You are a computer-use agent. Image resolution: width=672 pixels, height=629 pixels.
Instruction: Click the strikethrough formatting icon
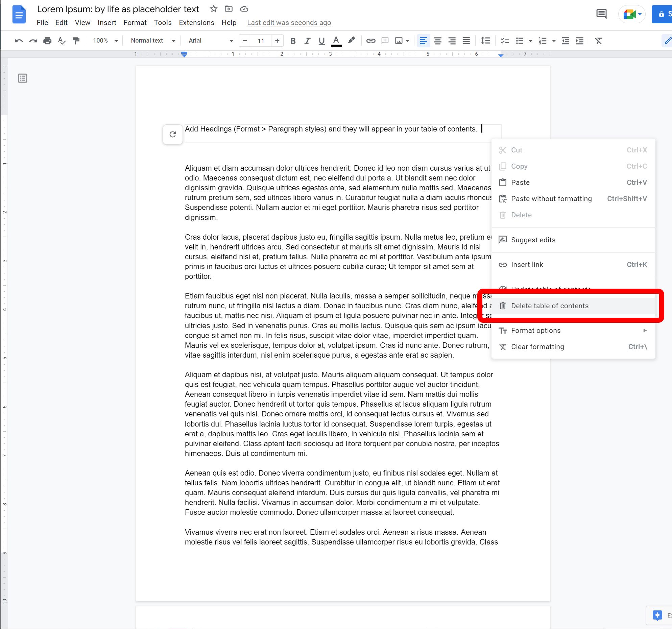598,41
